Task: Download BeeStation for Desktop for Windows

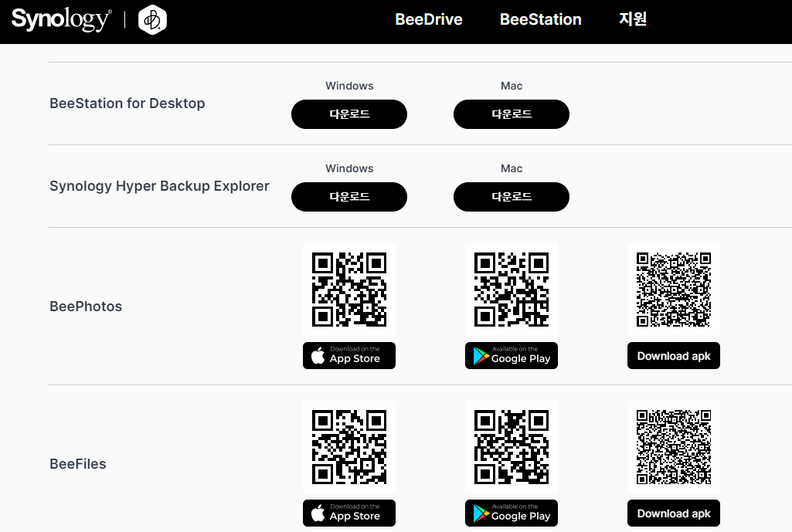Action: [349, 114]
